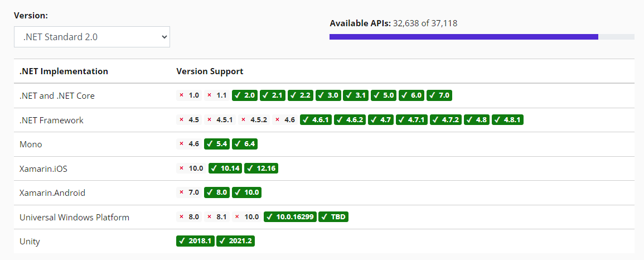Open the .NET Standard 2.0 version dropdown
Viewport: 644px width, 260px height.
pyautogui.click(x=92, y=37)
